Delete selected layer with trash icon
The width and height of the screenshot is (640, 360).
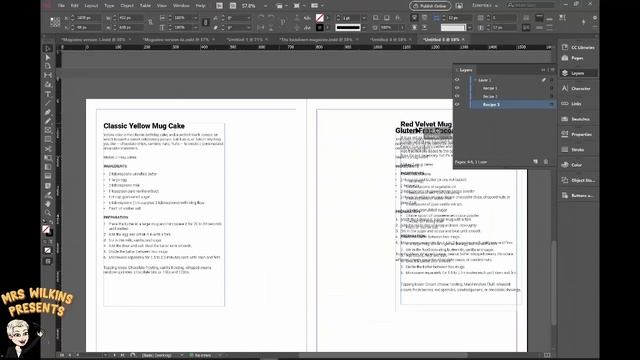[546, 162]
